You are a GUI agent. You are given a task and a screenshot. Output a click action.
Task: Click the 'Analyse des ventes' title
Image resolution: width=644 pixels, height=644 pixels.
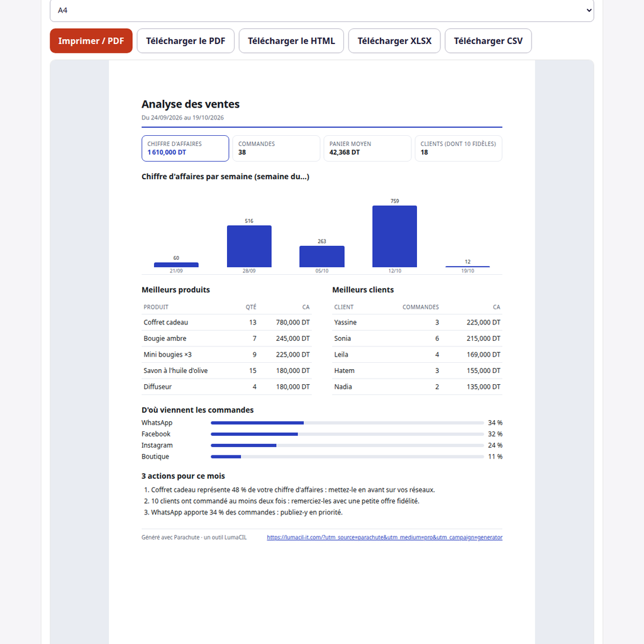coord(191,104)
